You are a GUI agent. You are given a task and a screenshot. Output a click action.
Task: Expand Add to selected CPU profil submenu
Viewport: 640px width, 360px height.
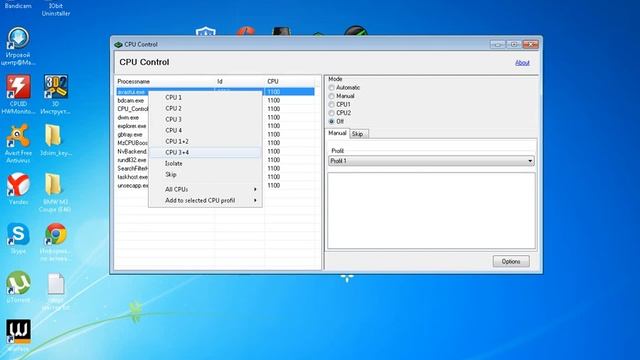[x=205, y=200]
